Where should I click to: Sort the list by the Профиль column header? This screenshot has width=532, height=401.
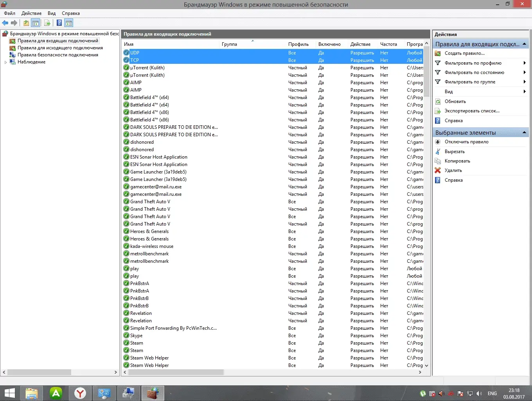point(301,44)
